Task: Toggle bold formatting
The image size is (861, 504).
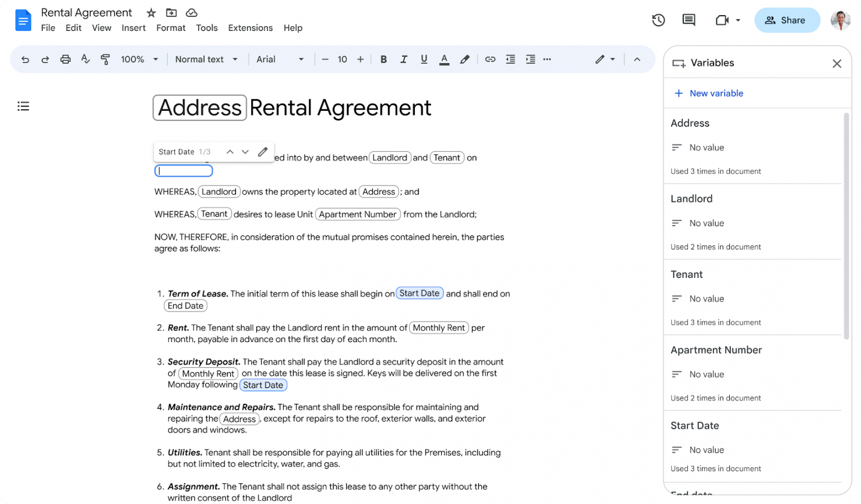Action: 383,59
